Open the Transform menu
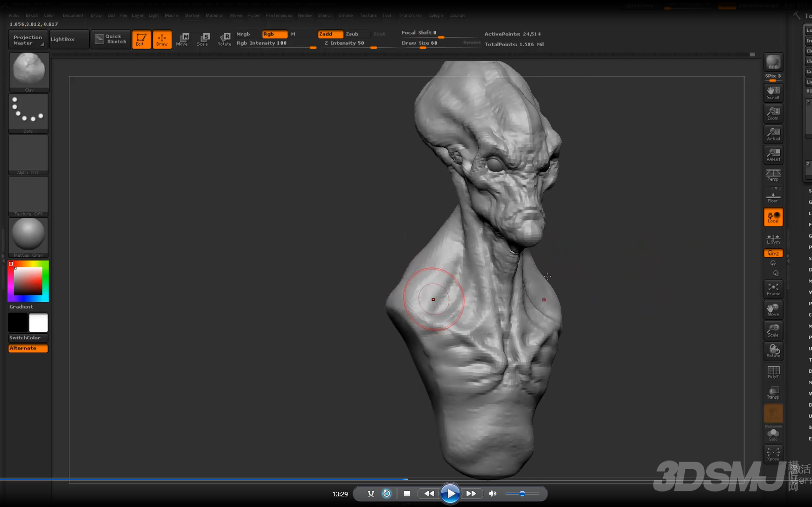 click(x=410, y=15)
